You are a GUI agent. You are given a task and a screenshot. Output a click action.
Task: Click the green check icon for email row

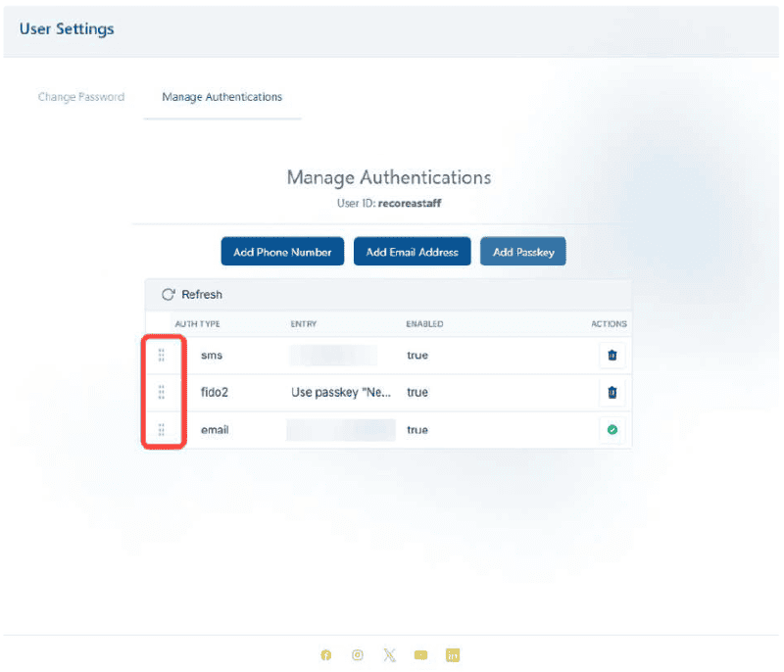point(612,430)
